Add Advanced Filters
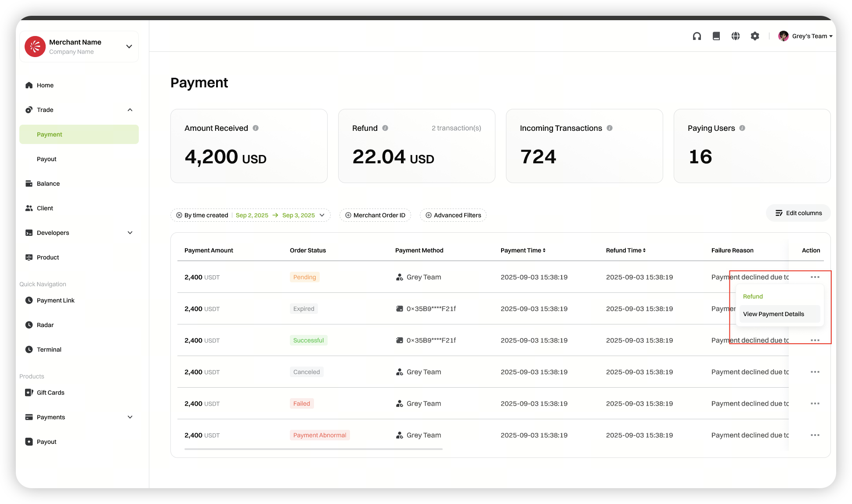This screenshot has height=504, width=852. [x=453, y=215]
